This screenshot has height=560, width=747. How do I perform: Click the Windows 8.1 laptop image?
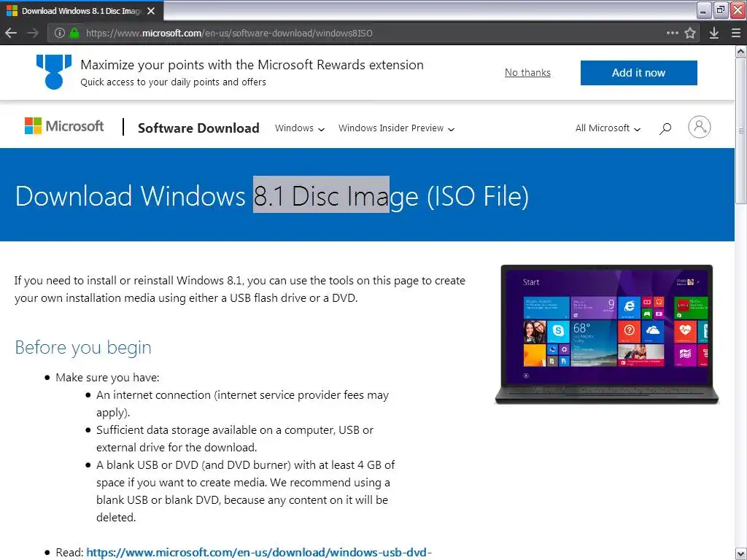(606, 334)
